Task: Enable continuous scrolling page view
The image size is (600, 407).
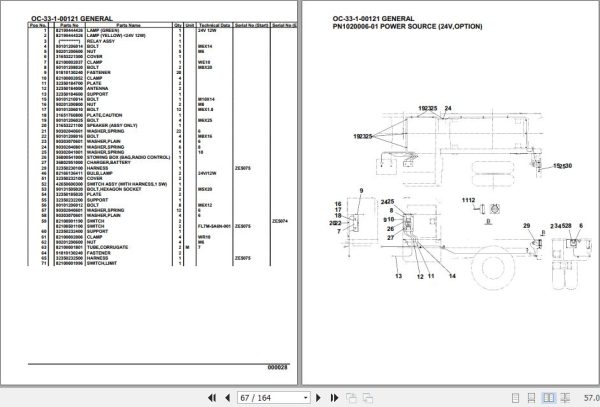Action: [532, 398]
